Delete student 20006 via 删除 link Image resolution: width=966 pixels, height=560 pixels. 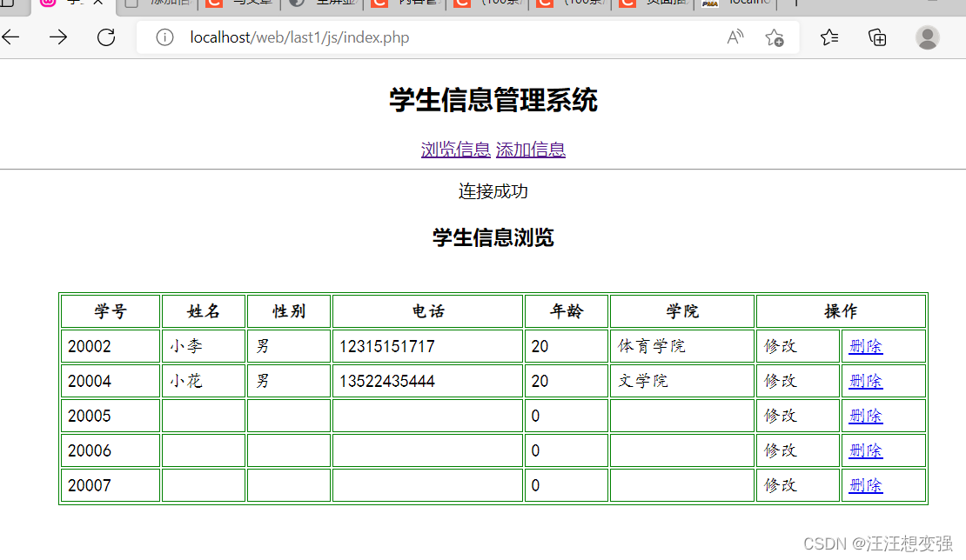[866, 451]
